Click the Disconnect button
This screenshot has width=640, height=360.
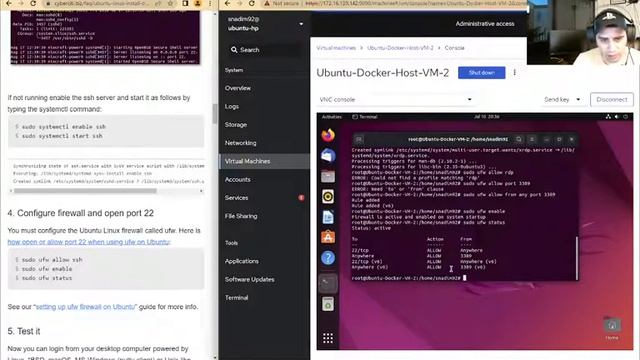(611, 100)
